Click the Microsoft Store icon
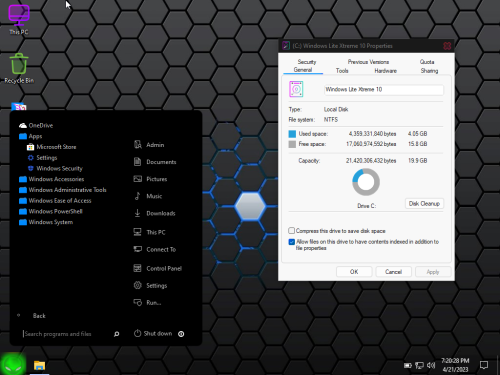This screenshot has width=500, height=375. tap(31, 147)
